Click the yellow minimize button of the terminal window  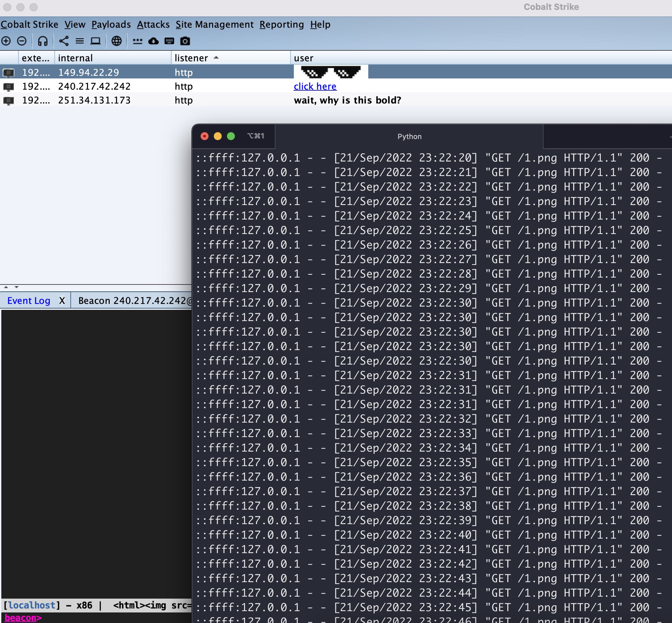[218, 136]
